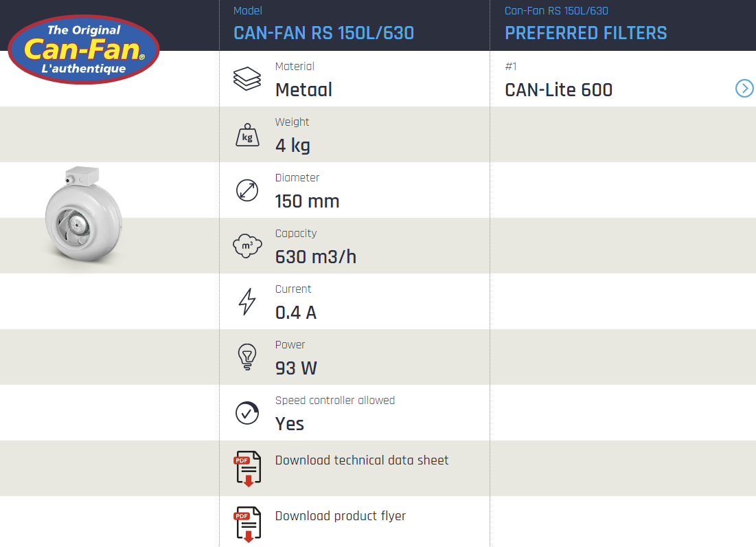
Task: Click the Can-Fan logo
Action: pyautogui.click(x=84, y=49)
